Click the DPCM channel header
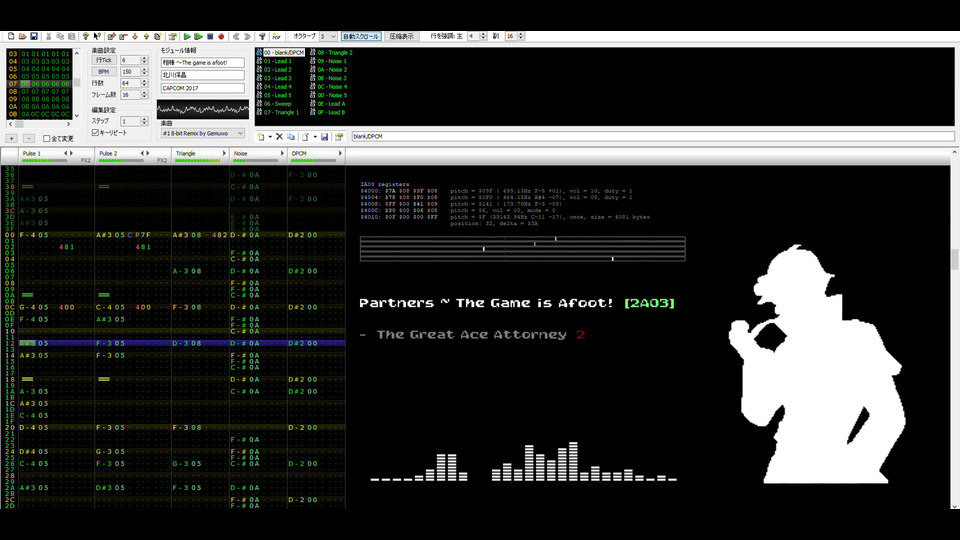 click(317, 157)
